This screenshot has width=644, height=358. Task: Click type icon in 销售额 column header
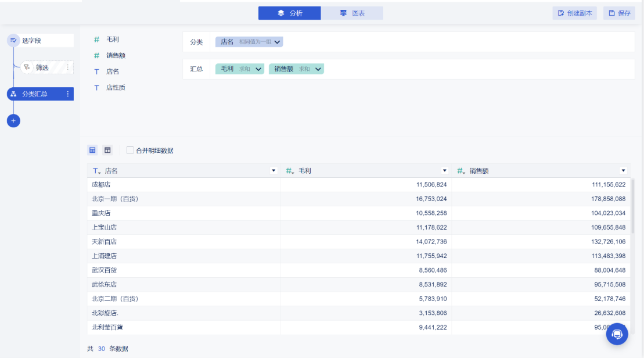461,171
